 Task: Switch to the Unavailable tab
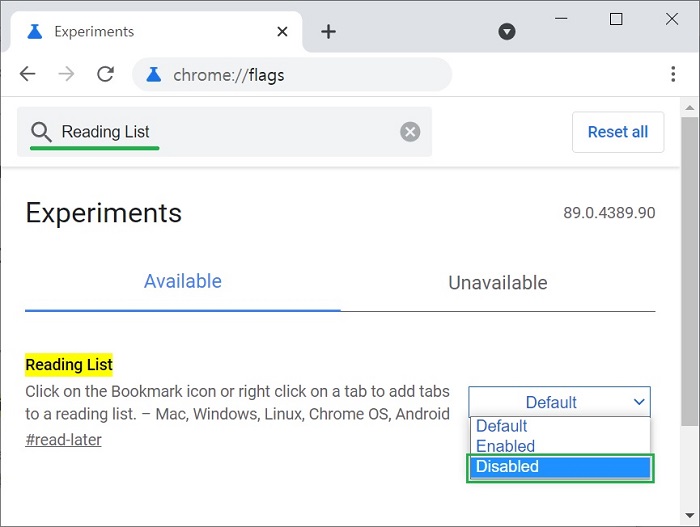(498, 283)
